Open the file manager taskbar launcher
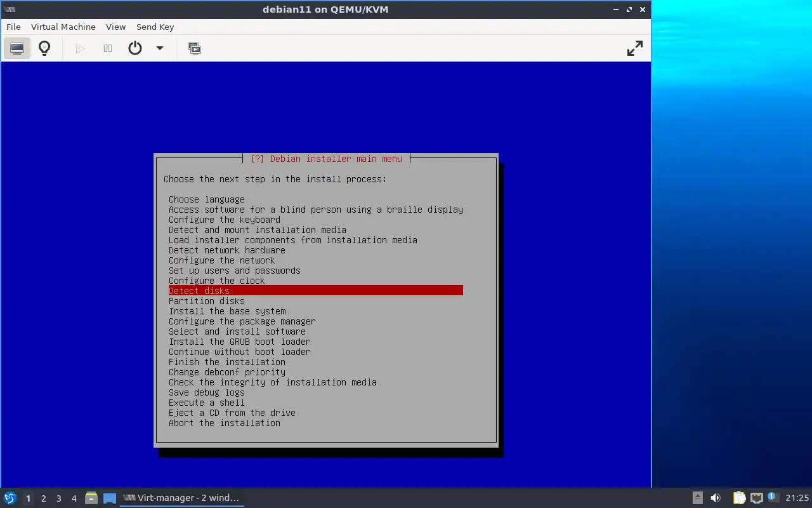 point(91,498)
